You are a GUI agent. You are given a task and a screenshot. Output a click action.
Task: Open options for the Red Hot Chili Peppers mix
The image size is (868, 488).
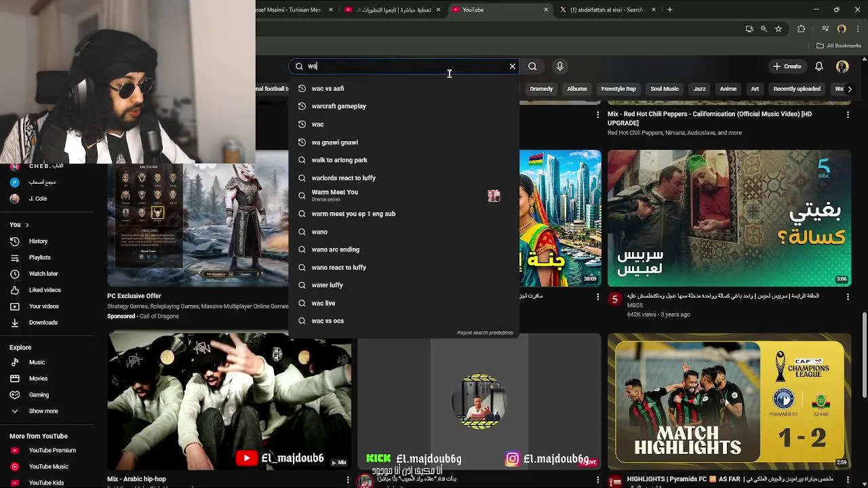click(848, 115)
